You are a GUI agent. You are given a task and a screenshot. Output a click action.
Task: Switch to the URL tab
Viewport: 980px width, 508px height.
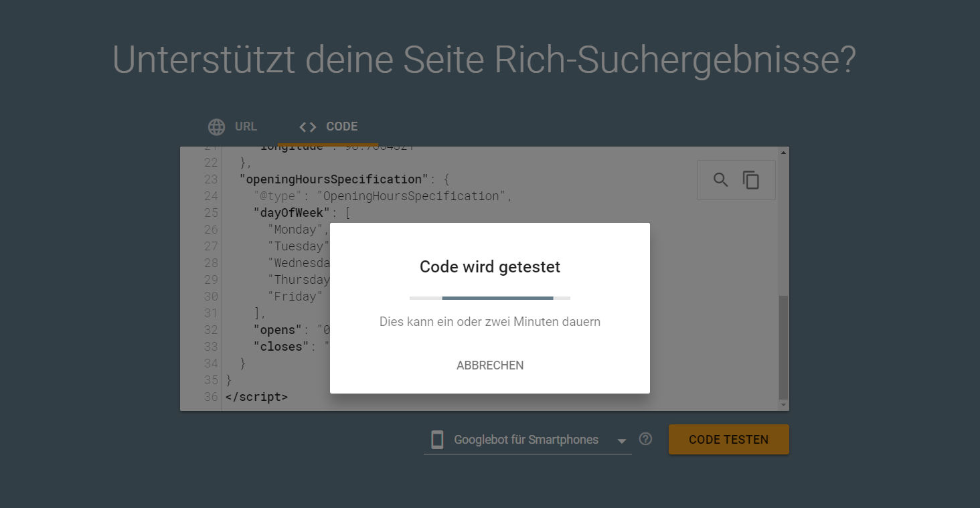click(245, 126)
